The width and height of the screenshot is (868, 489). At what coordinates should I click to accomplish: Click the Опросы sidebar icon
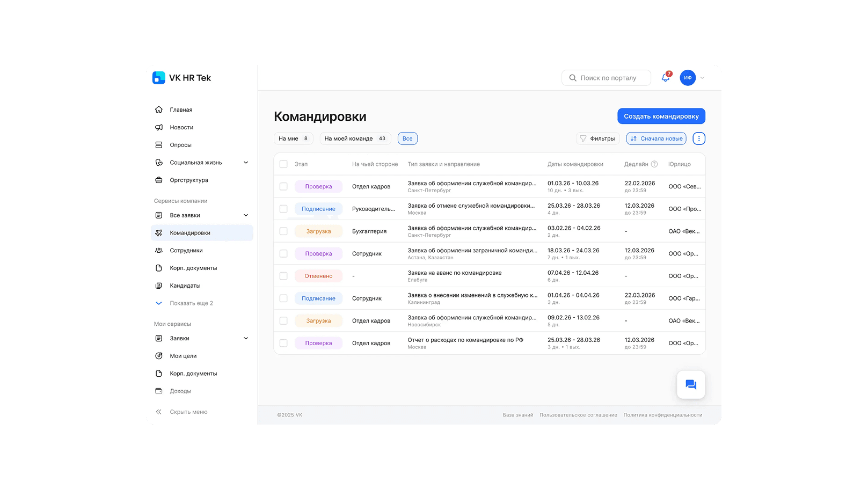coord(159,145)
